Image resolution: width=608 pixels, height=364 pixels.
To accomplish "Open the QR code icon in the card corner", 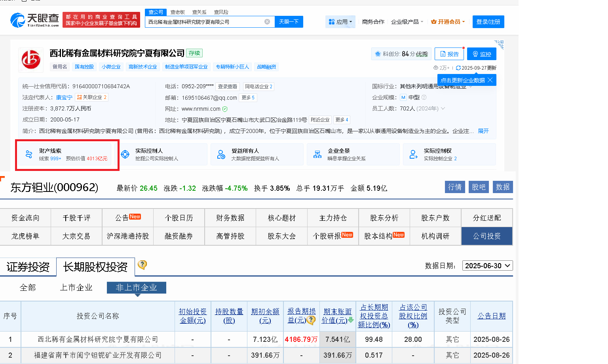I will tap(499, 44).
